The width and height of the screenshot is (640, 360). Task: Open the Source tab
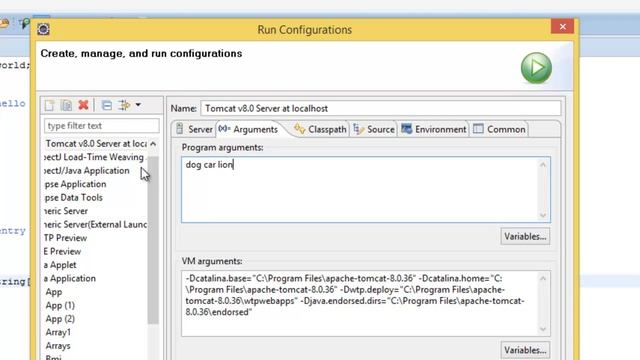click(373, 129)
